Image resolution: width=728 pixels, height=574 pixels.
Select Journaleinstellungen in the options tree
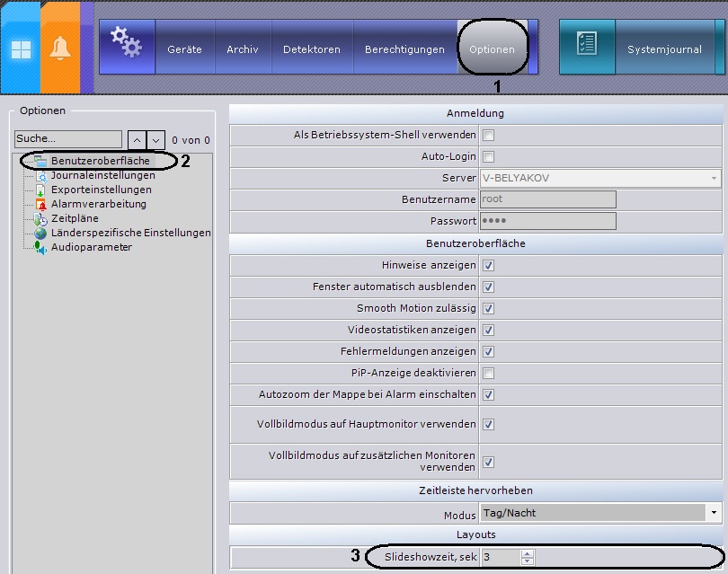pyautogui.click(x=103, y=175)
